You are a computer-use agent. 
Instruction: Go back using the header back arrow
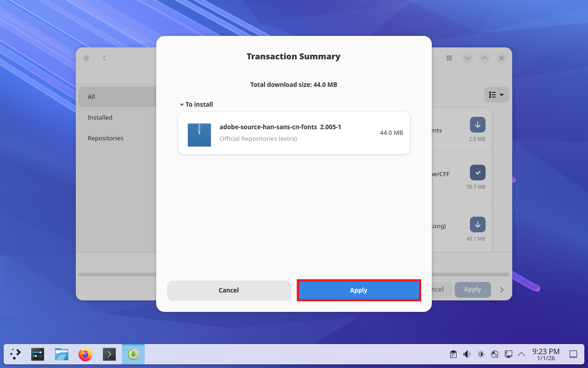[105, 58]
